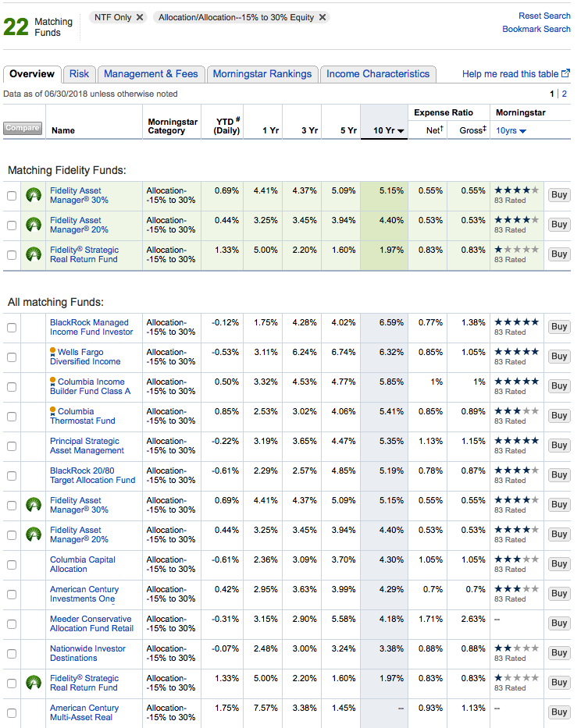Click Fidelity logo icon for Asset Manager 20% in Matching Fidelity Funds
The height and width of the screenshot is (728, 588).
pyautogui.click(x=34, y=225)
